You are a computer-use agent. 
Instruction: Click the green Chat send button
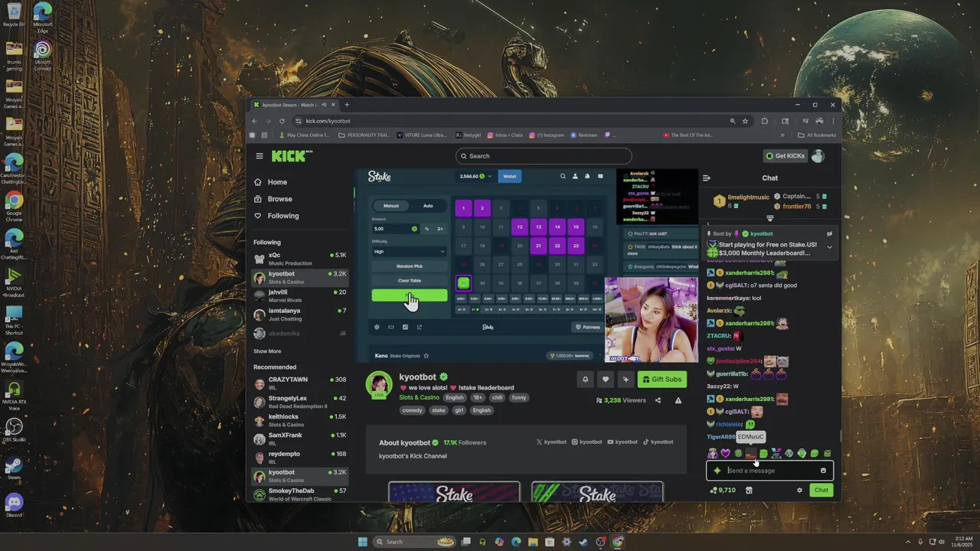pyautogui.click(x=821, y=490)
